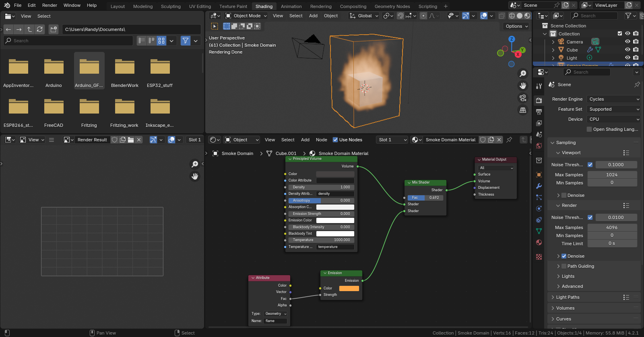Open viewport Options button
Image resolution: width=644 pixels, height=337 pixels.
point(517,26)
